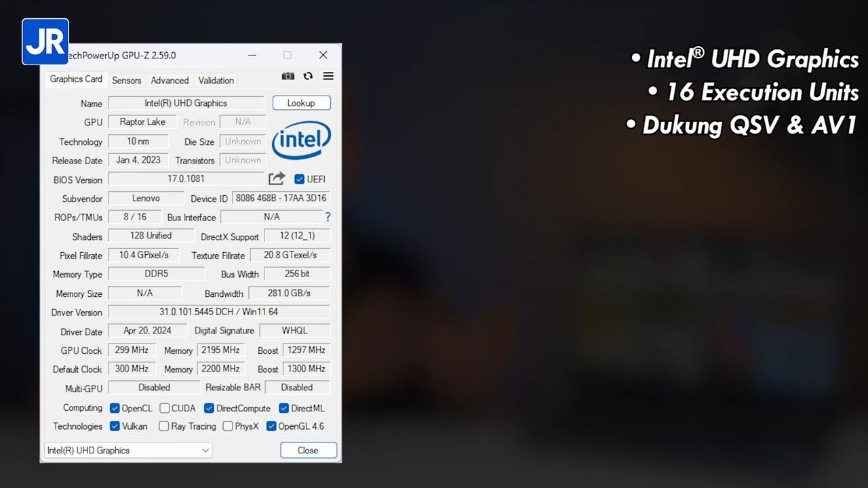The height and width of the screenshot is (488, 868).
Task: Enable the Ray Tracing checkbox
Action: pyautogui.click(x=164, y=426)
